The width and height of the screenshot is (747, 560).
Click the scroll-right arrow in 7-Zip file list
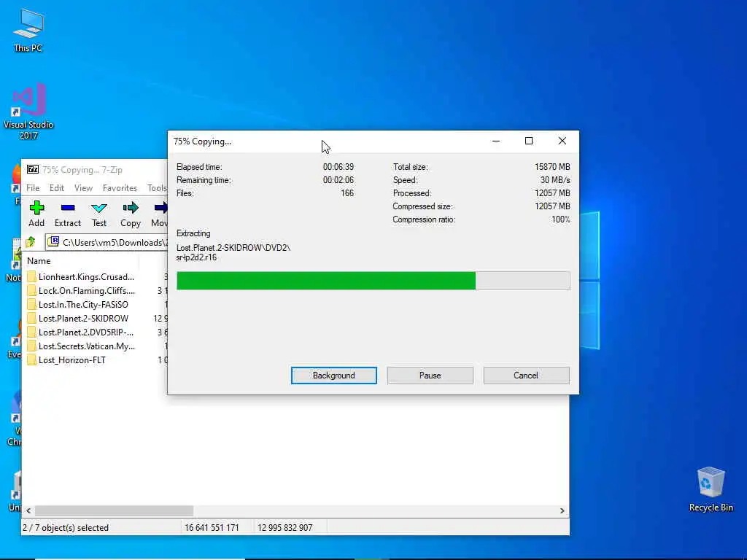click(562, 510)
